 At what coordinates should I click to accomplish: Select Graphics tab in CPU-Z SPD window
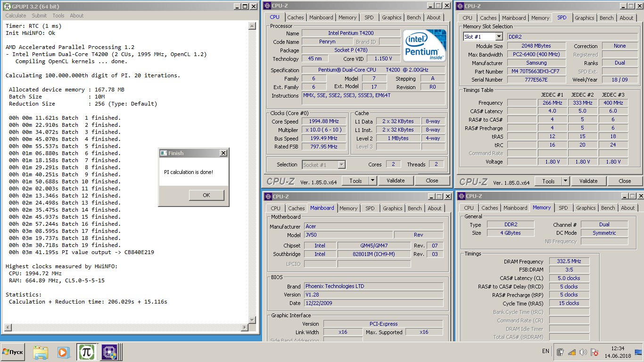(584, 18)
